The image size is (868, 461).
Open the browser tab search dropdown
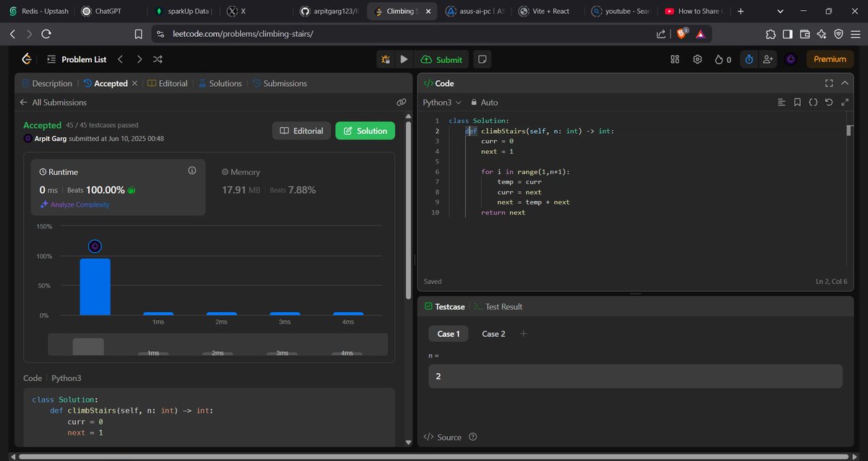pyautogui.click(x=780, y=11)
